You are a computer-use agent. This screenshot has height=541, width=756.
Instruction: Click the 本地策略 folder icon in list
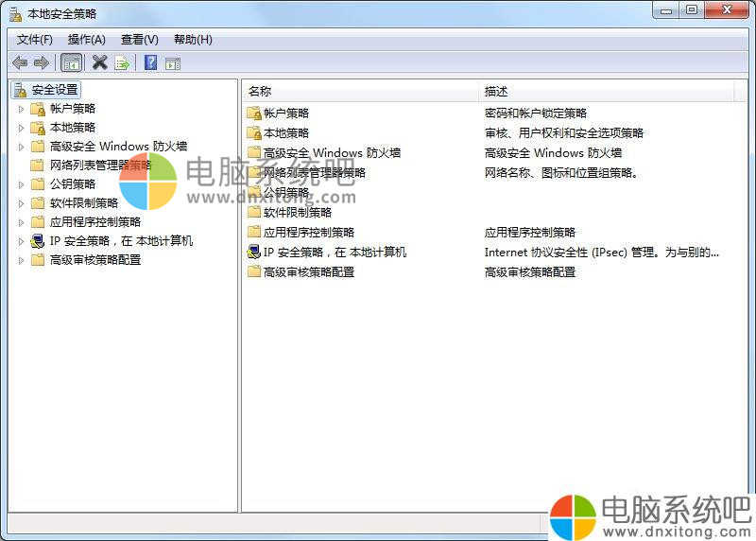(x=254, y=133)
